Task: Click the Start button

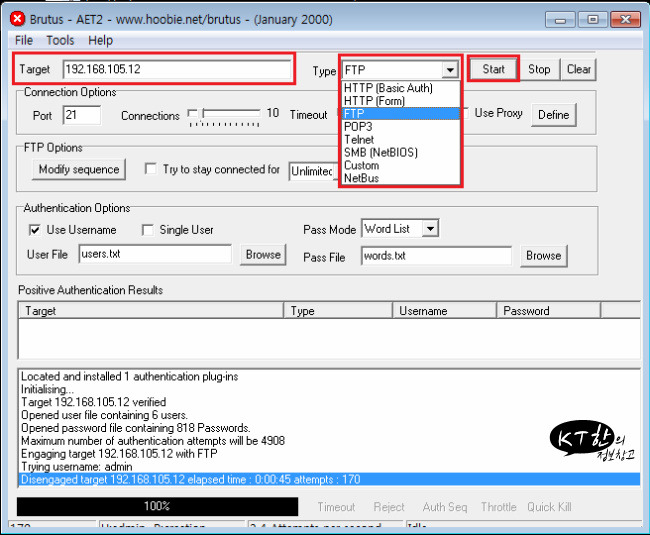Action: pos(493,69)
